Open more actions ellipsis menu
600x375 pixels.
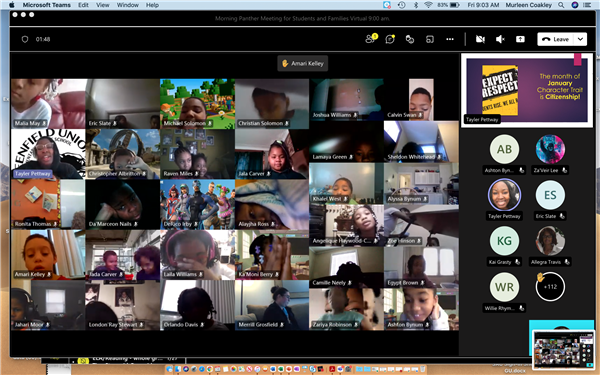tap(450, 39)
